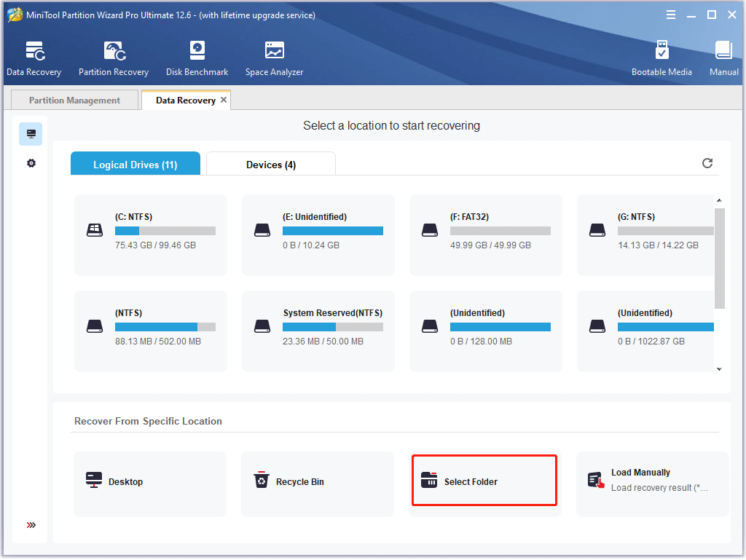Click the Load Manually icon

pos(596,480)
